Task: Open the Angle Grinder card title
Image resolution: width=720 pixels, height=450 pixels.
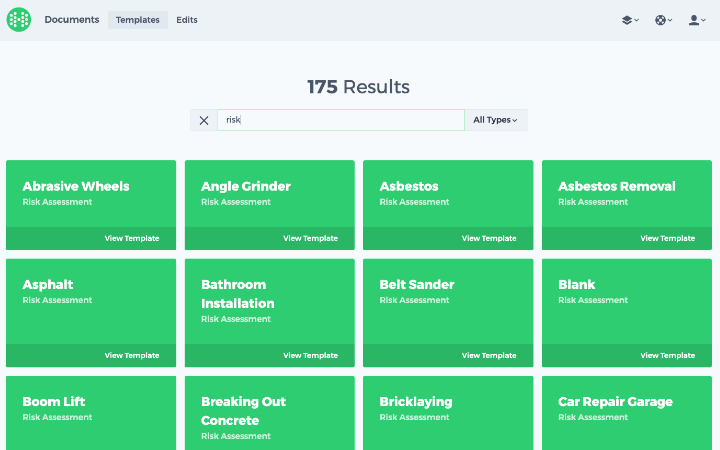Action: pyautogui.click(x=246, y=186)
